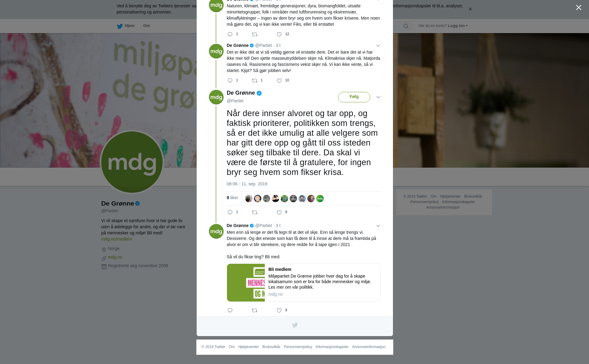Click the search magnifier icon
This screenshot has width=589, height=364.
406,26
